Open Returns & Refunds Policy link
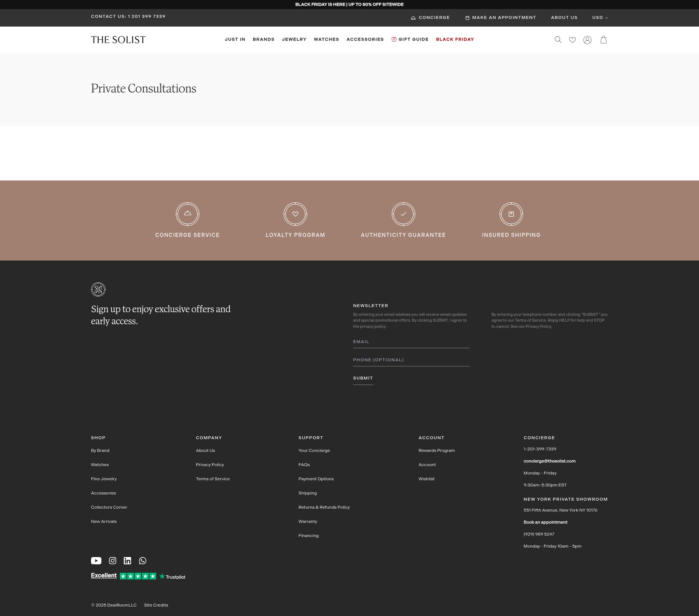Viewport: 699px width, 616px height. pyautogui.click(x=324, y=507)
